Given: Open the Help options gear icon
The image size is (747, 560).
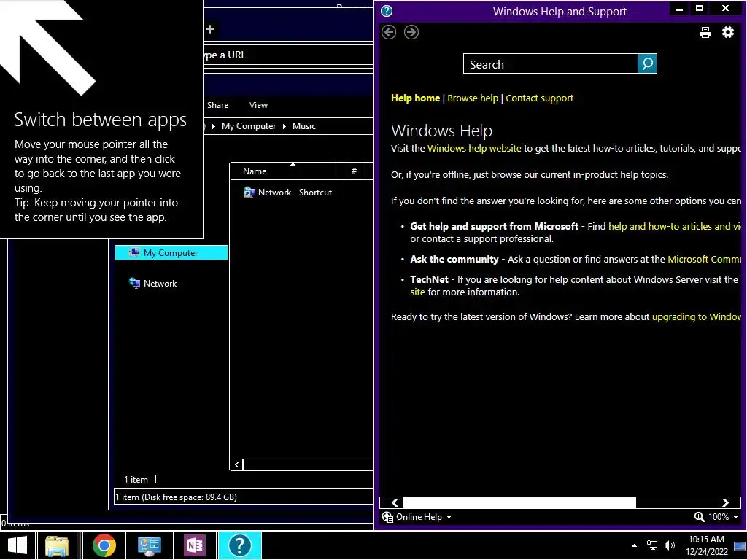Looking at the screenshot, I should (728, 32).
